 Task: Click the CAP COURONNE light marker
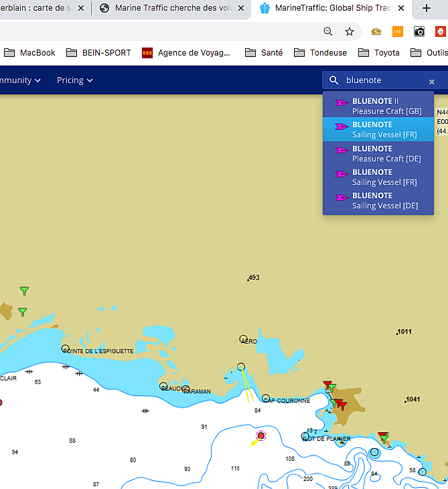(266, 398)
